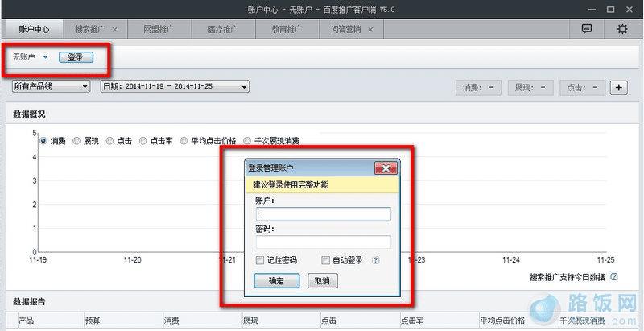Enable the 自动登录 checkbox
Screen dimensions: 644x331
(x=325, y=260)
